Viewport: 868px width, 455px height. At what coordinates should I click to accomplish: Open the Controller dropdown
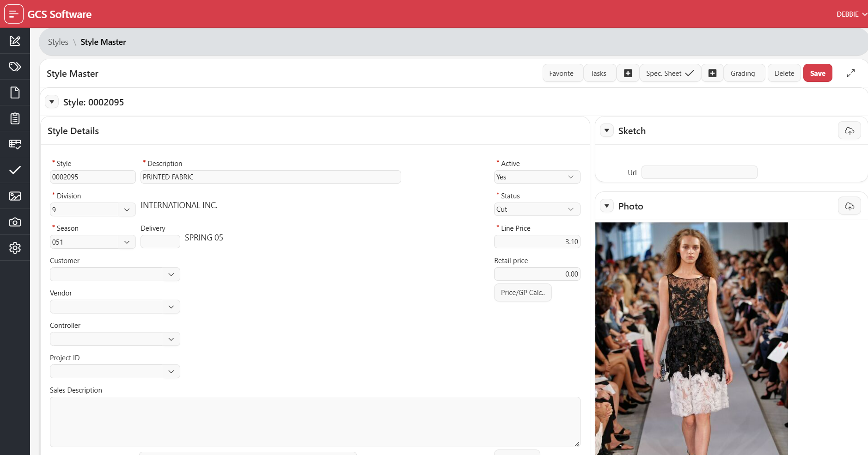171,339
